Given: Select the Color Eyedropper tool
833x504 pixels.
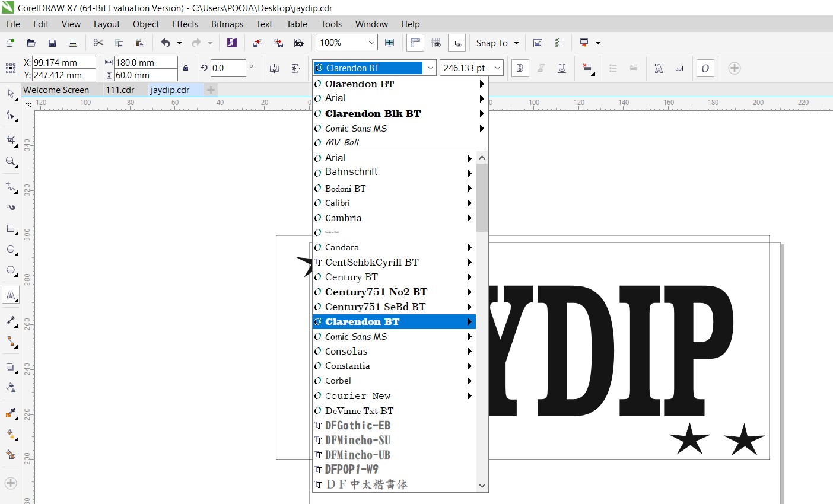Looking at the screenshot, I should click(x=11, y=413).
